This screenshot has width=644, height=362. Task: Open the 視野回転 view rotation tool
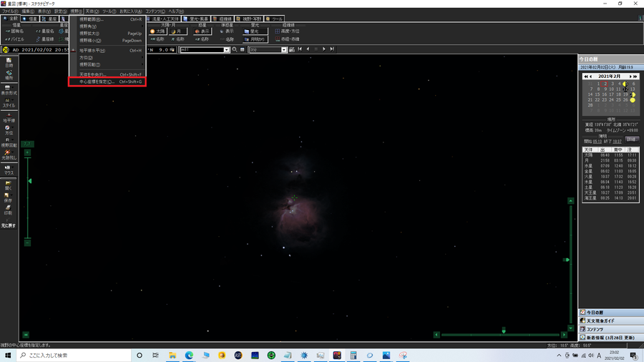[9, 142]
